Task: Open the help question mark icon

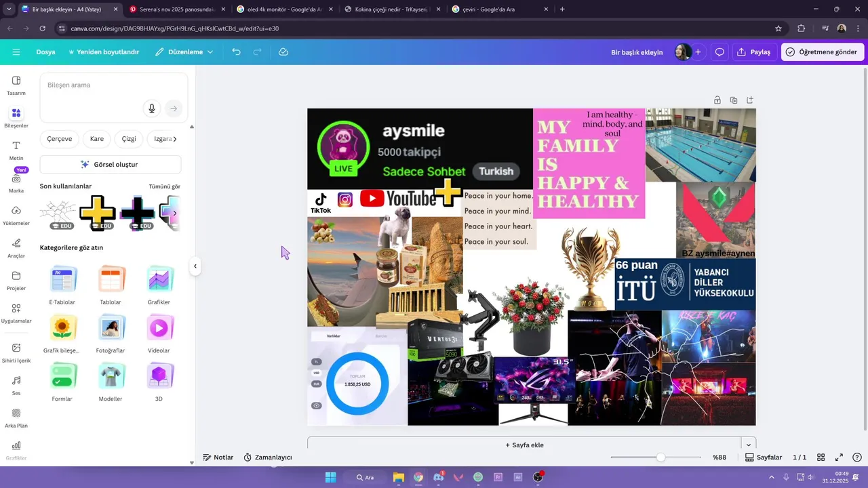Action: tap(857, 457)
